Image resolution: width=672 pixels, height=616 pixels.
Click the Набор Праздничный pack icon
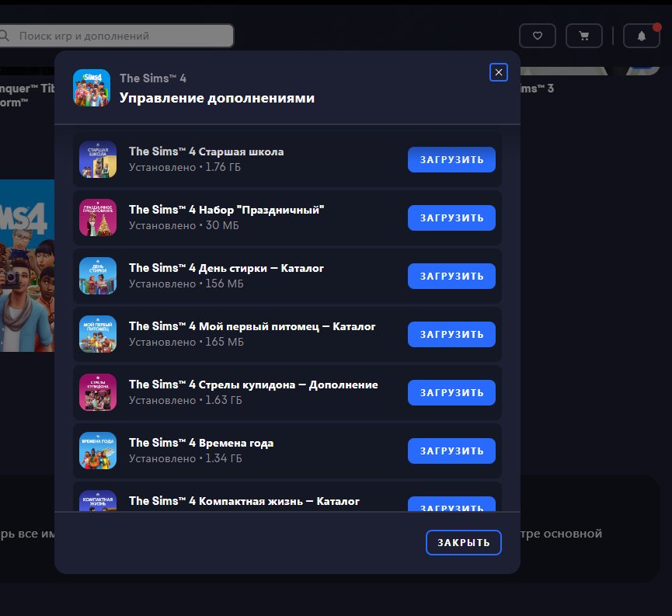tap(98, 218)
